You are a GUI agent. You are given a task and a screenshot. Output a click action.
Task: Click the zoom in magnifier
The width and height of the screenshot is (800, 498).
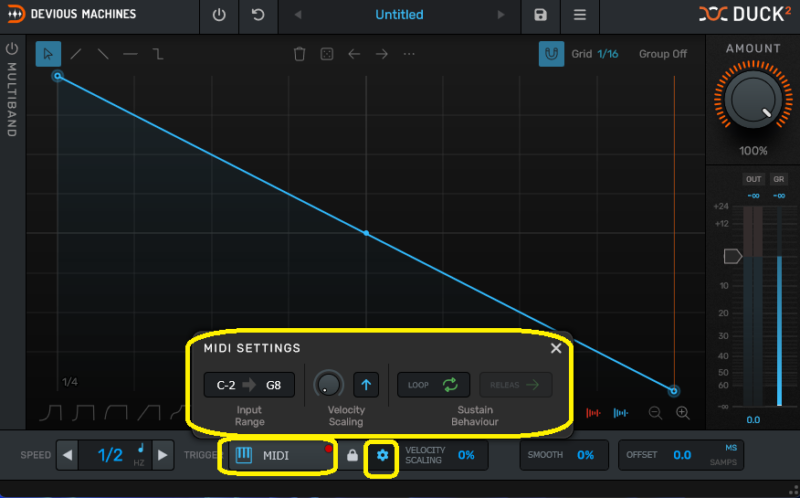coord(683,412)
